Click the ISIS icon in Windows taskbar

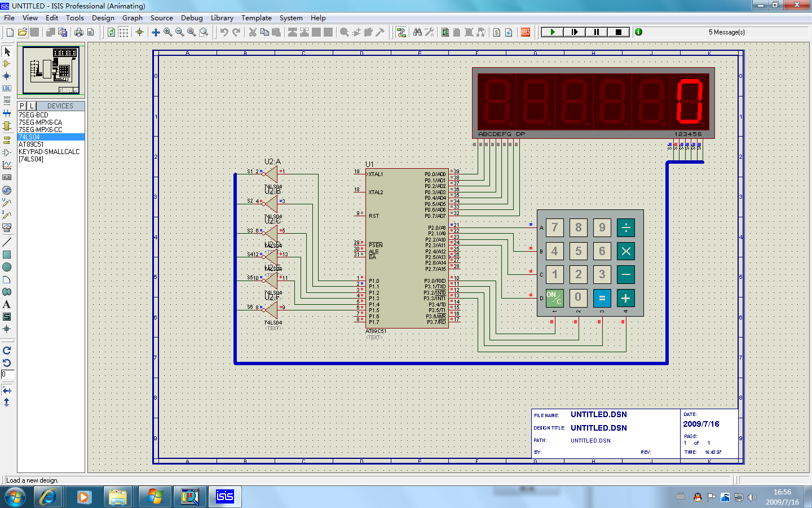pyautogui.click(x=224, y=497)
